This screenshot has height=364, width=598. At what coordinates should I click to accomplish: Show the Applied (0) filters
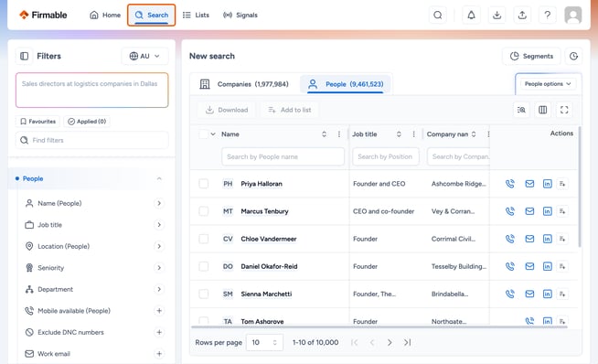pyautogui.click(x=87, y=122)
